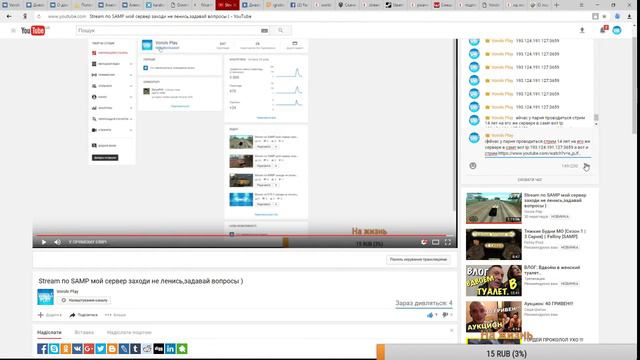Open a new browser tab
Image resolution: width=640 pixels, height=360 pixels.
click(556, 5)
